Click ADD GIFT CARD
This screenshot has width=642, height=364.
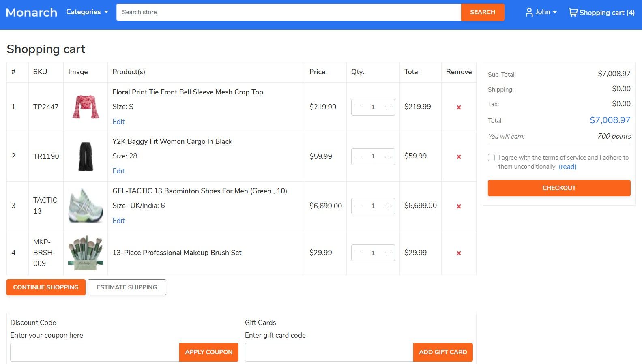pyautogui.click(x=443, y=352)
